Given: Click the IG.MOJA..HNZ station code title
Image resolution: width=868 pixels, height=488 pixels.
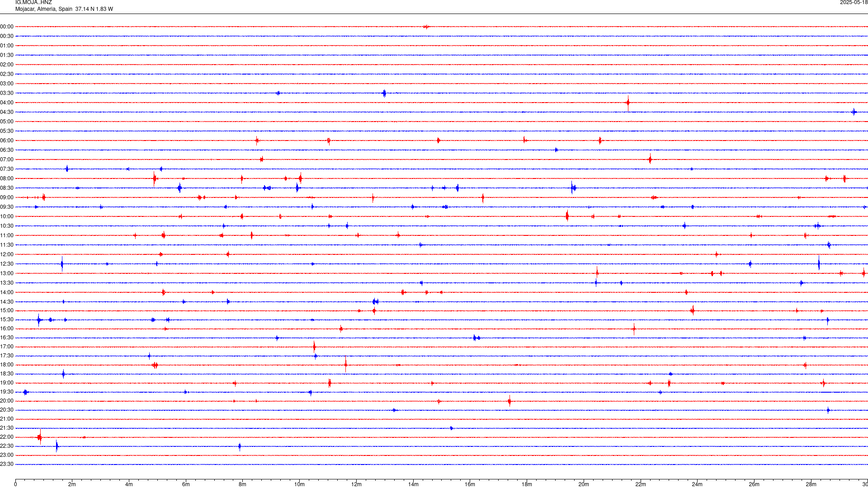Looking at the screenshot, I should pos(33,3).
